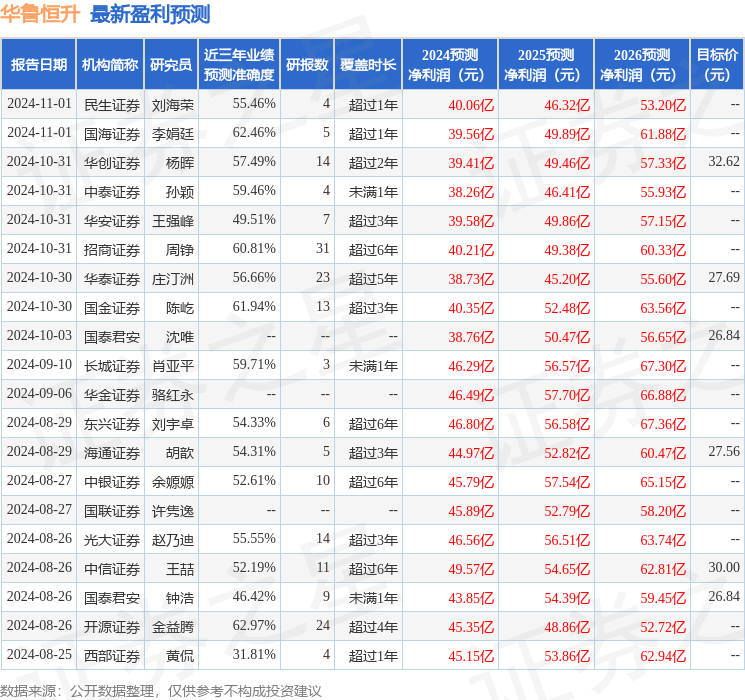
Task: Select the 报告日期 column header
Action: (39, 65)
